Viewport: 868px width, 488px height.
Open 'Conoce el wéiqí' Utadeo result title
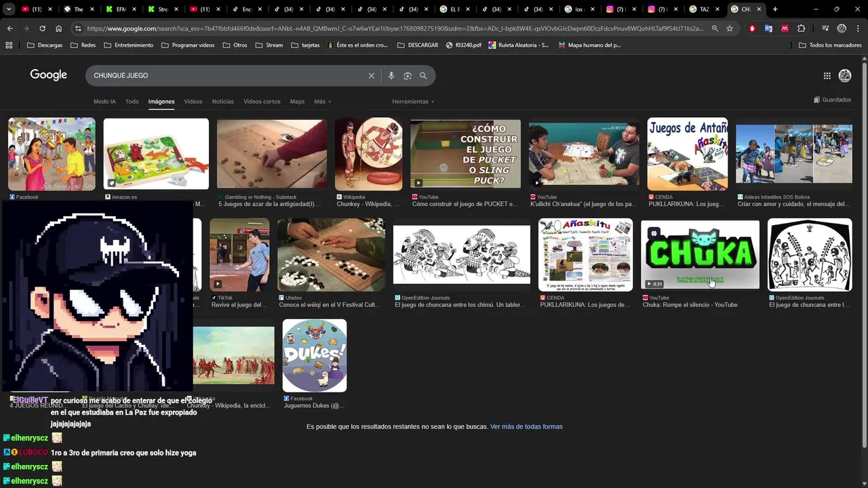point(330,305)
